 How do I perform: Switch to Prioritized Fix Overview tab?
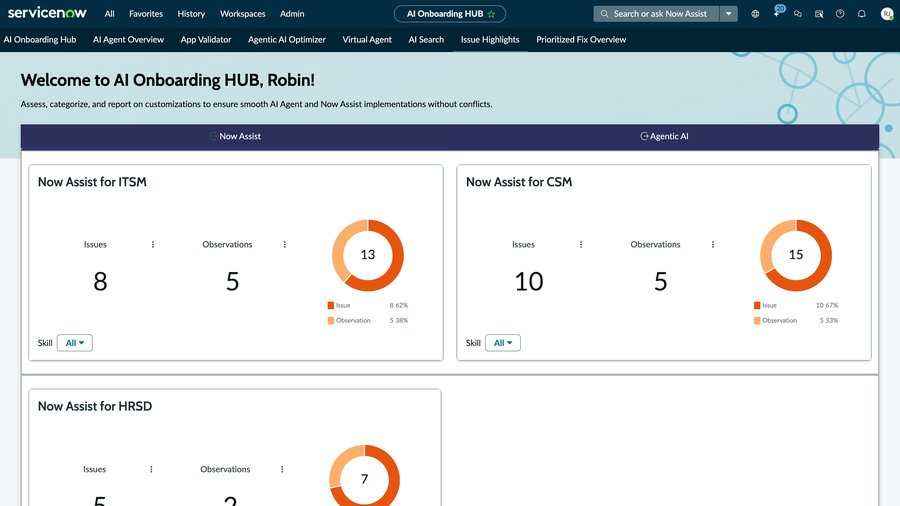(x=581, y=40)
